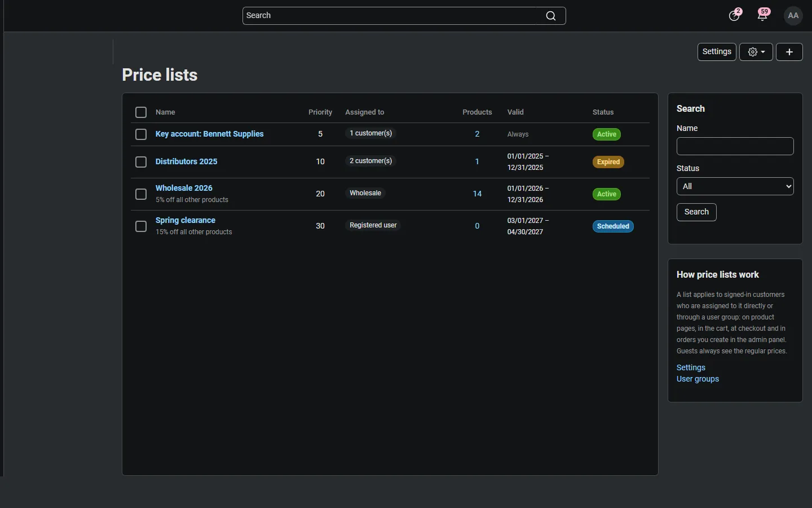
Task: Click the Valid column header
Action: point(516,112)
